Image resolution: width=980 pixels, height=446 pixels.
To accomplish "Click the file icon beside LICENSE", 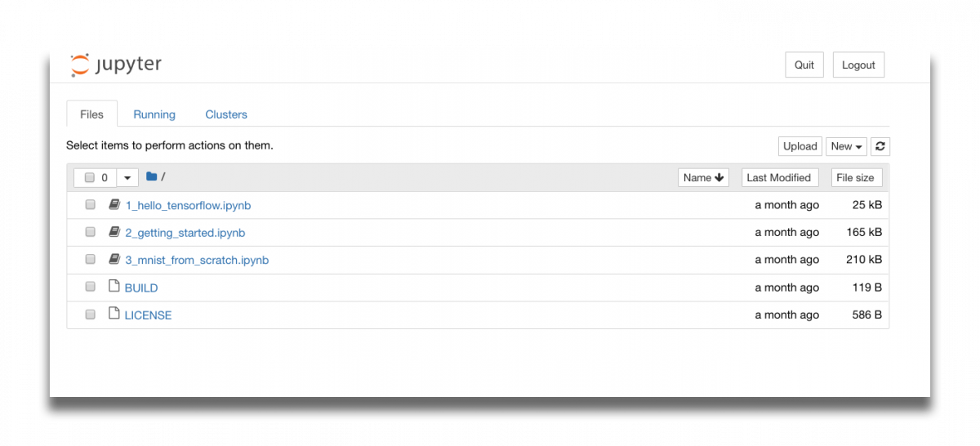I will click(114, 314).
